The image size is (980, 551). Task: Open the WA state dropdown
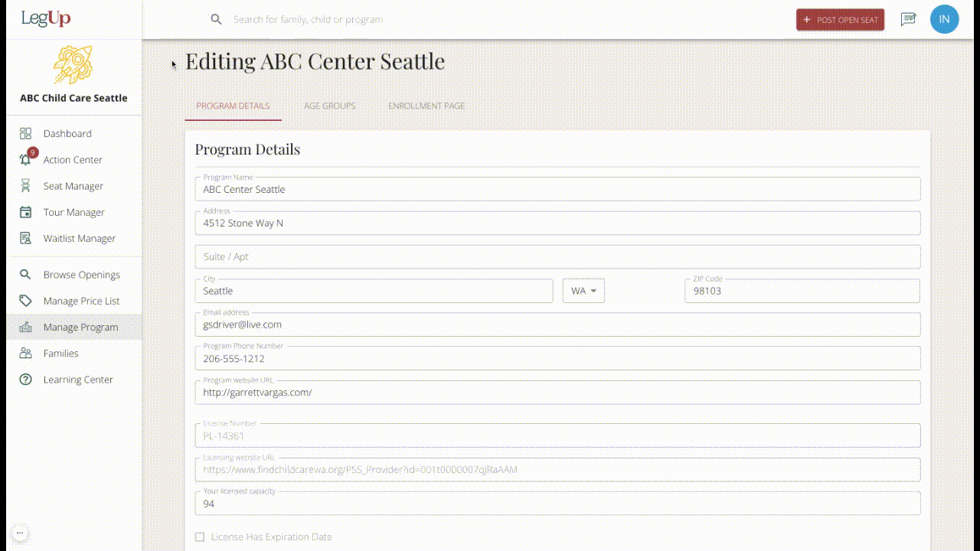[x=583, y=291]
